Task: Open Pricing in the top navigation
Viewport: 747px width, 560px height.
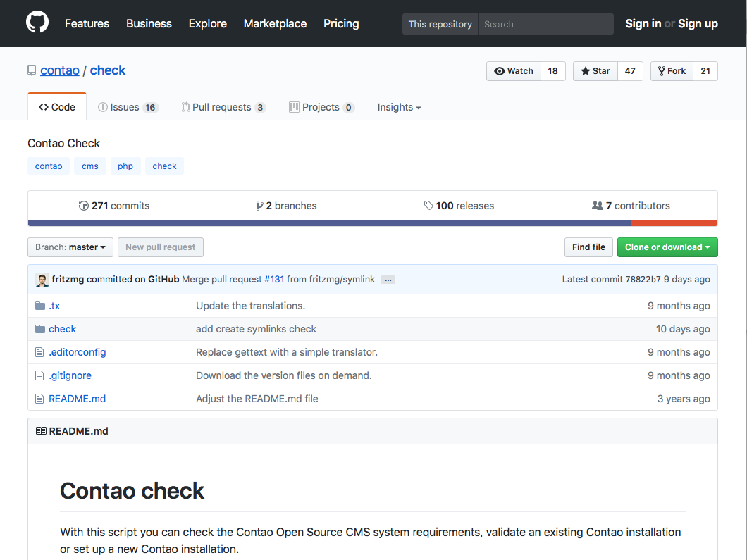Action: coord(341,23)
